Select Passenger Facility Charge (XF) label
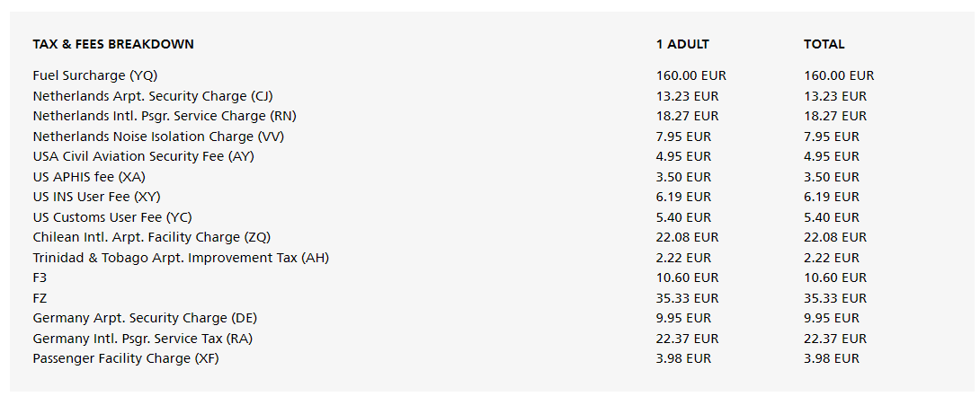Image resolution: width=980 pixels, height=414 pixels. click(x=126, y=358)
